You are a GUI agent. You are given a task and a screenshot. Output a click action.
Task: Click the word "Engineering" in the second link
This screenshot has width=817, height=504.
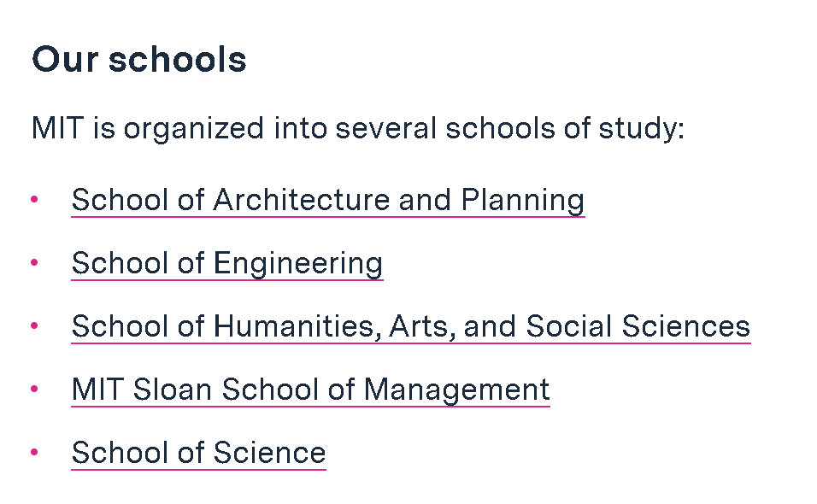click(298, 263)
